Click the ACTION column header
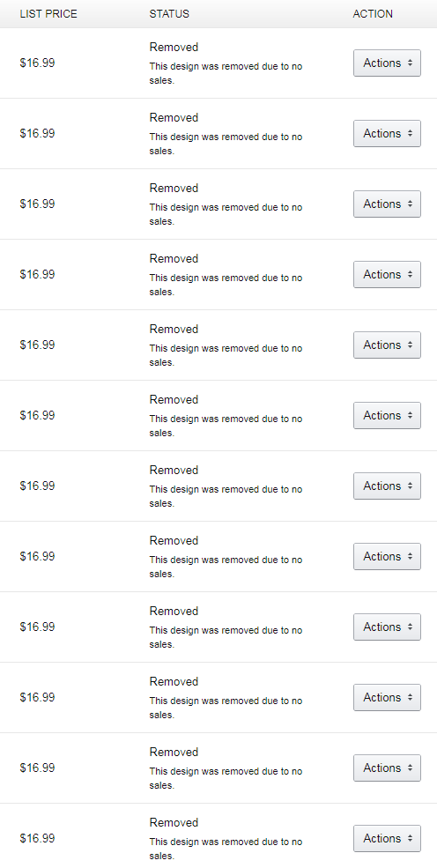 pyautogui.click(x=373, y=14)
